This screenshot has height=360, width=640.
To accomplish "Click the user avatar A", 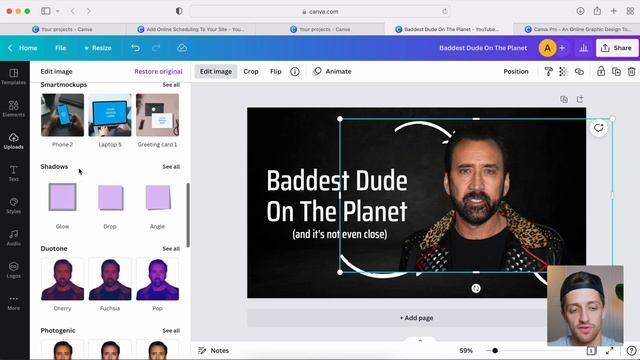I will tap(547, 48).
